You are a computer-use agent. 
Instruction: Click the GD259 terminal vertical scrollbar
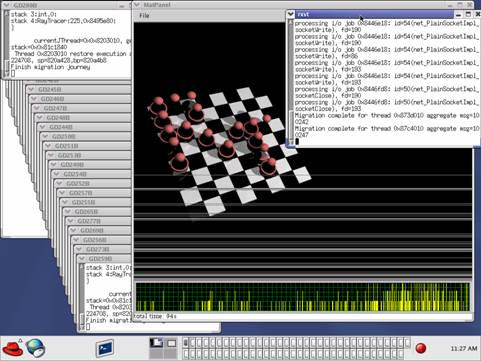coord(82,297)
